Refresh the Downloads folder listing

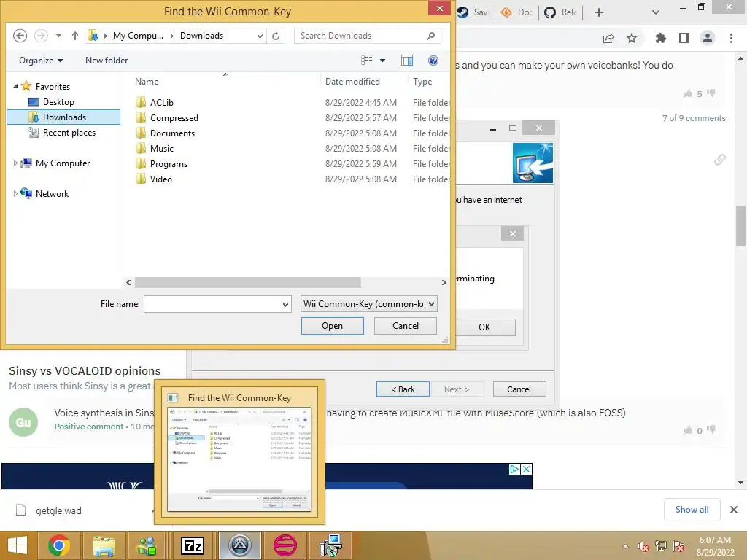tap(276, 36)
